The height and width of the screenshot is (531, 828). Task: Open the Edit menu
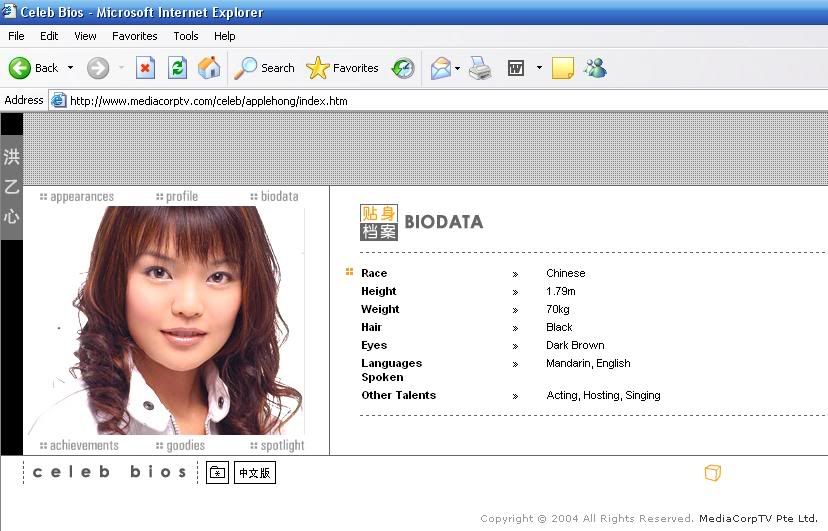coord(49,36)
